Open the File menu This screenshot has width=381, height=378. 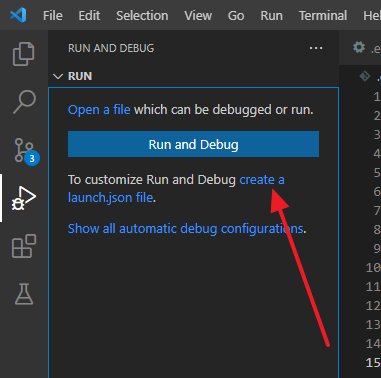pos(53,16)
